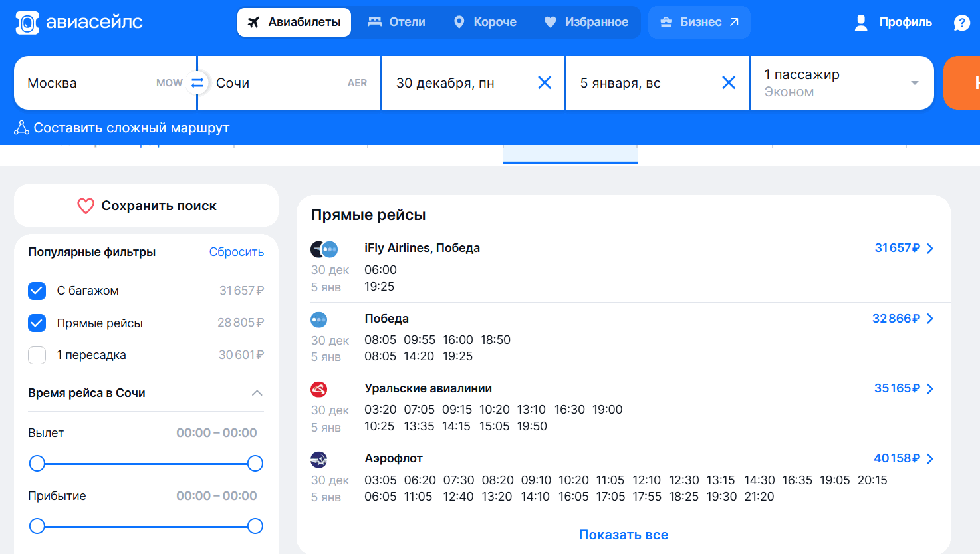
Task: Open the Авиабилеты tab
Action: point(294,22)
